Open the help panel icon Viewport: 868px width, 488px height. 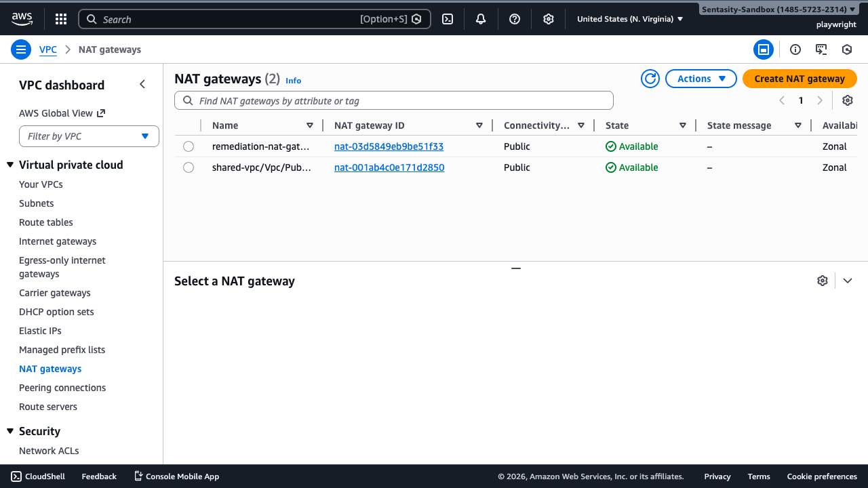pos(514,18)
